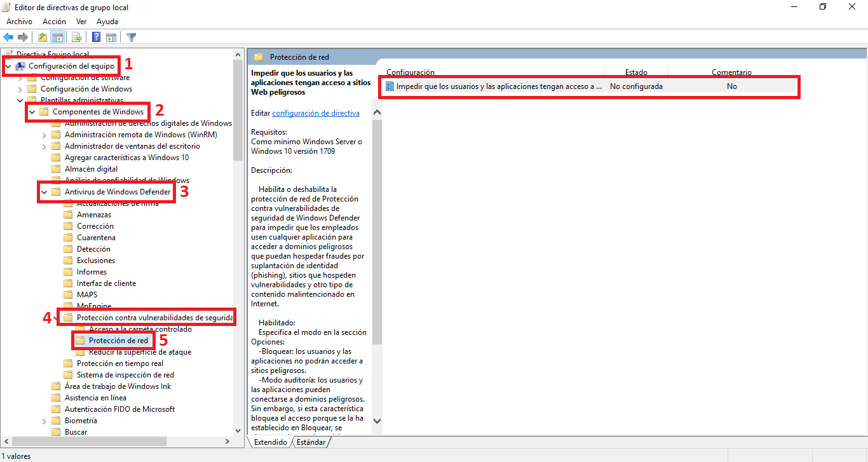The width and height of the screenshot is (868, 462).
Task: Open Help via the question mark icon
Action: click(97, 37)
